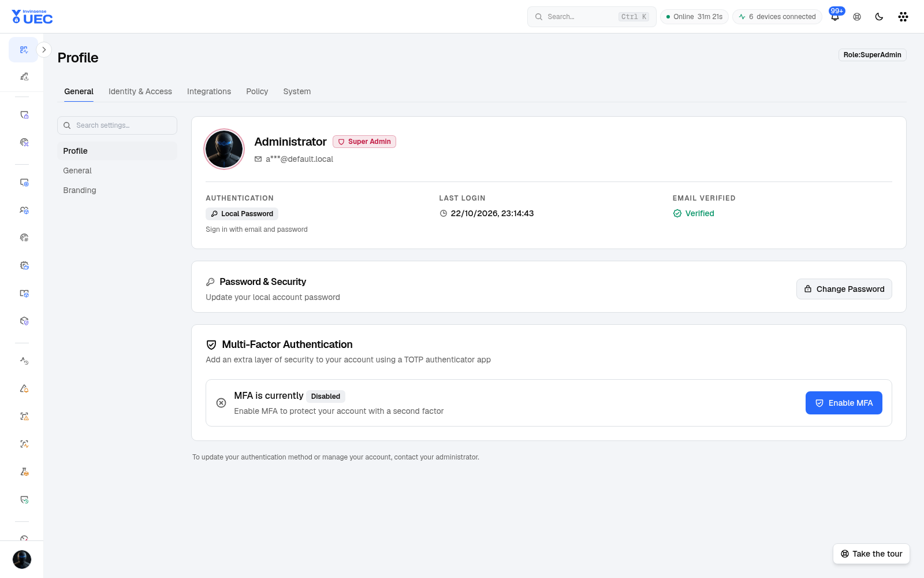Focus the global Search field in header
The image size is (924, 578).
592,17
